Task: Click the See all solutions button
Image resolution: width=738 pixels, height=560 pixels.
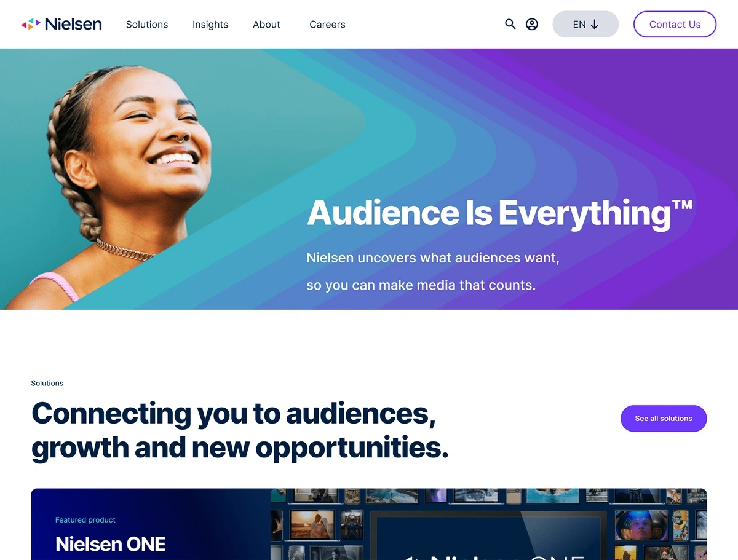Action: pyautogui.click(x=664, y=419)
